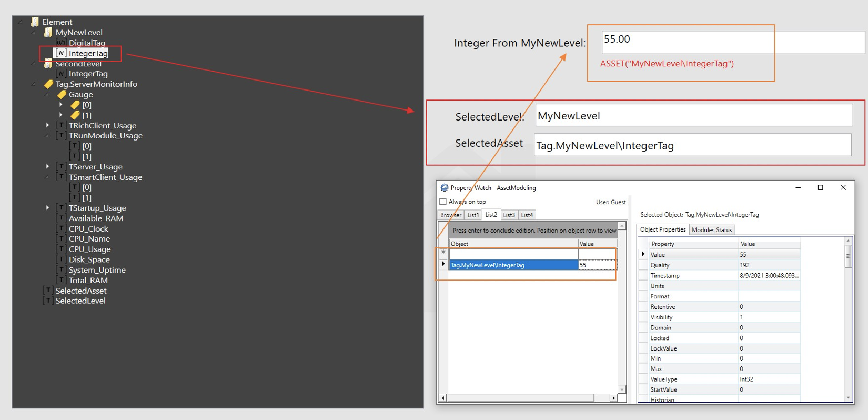Expand the TServer_Usage tree node

click(x=47, y=166)
